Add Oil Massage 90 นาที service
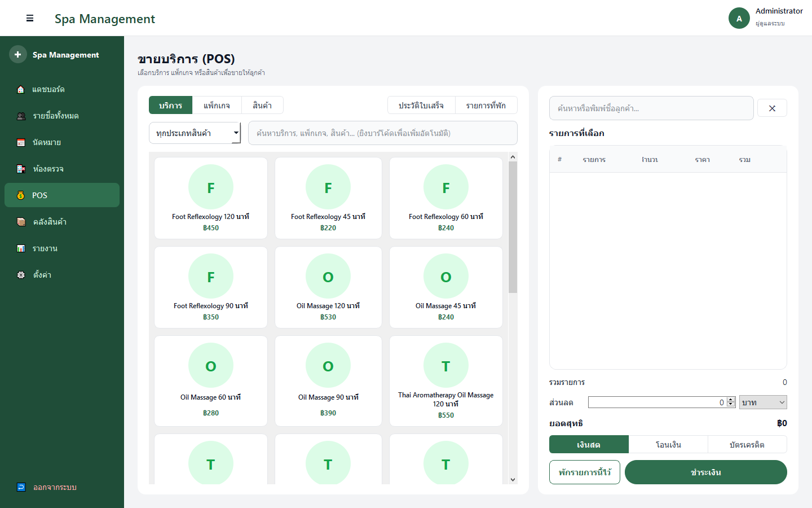This screenshot has height=508, width=812. point(328,381)
